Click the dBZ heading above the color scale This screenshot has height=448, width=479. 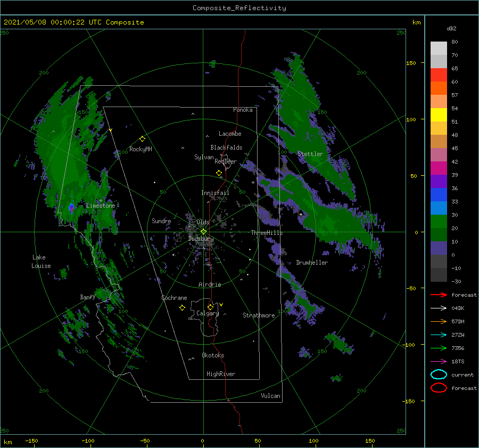(451, 28)
